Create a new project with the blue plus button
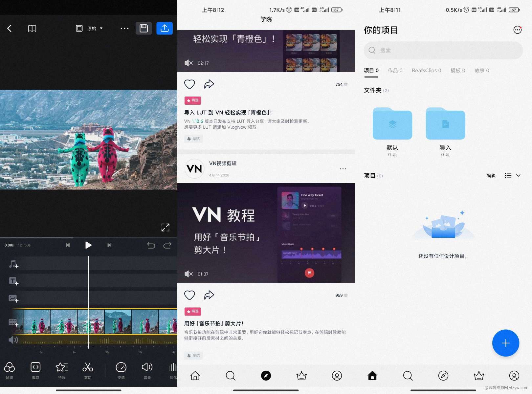Viewport: 532px width, 394px height. point(506,343)
